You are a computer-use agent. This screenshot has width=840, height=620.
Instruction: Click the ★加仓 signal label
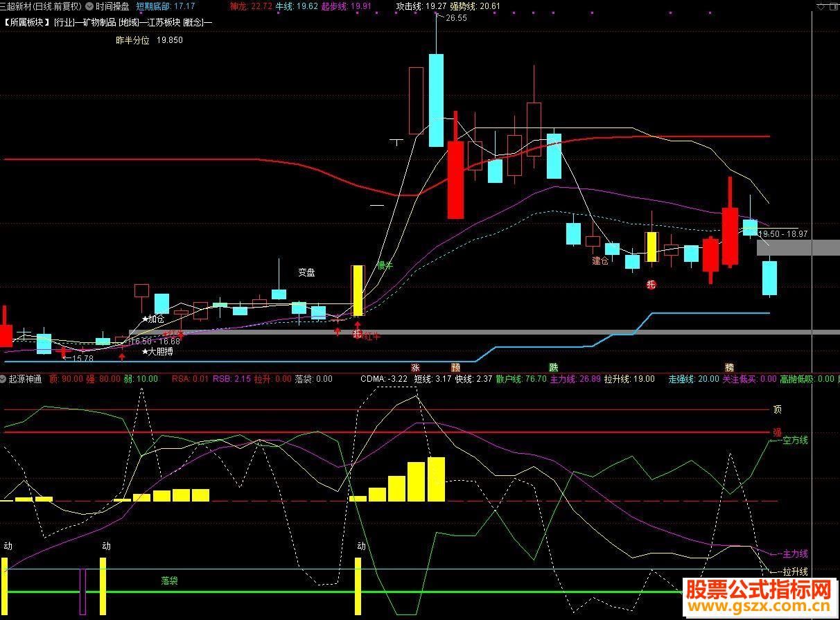click(x=153, y=319)
